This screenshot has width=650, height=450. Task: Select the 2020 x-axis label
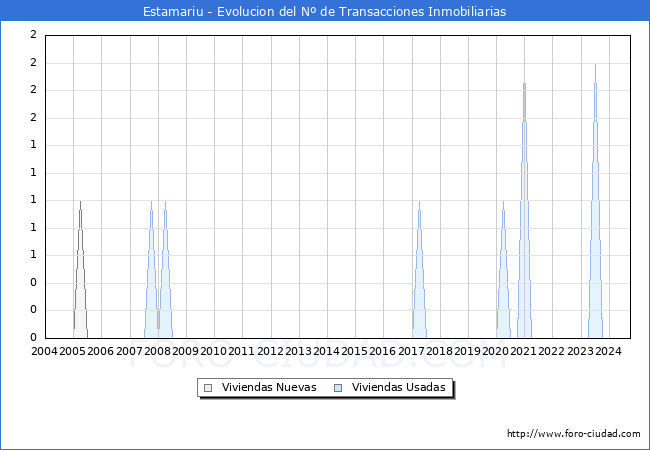[x=495, y=351]
